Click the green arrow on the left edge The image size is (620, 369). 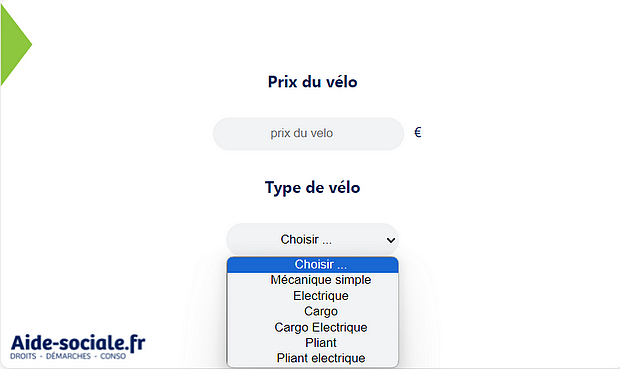(15, 44)
